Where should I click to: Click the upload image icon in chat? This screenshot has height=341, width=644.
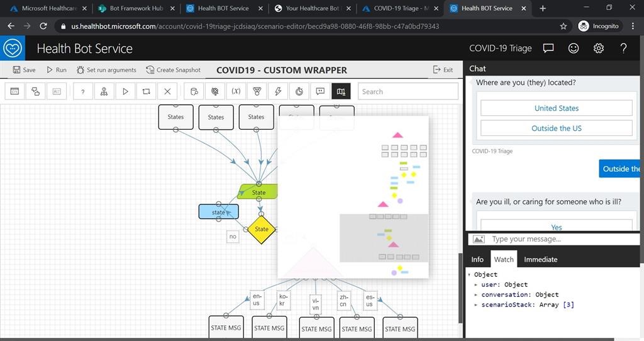coord(479,239)
